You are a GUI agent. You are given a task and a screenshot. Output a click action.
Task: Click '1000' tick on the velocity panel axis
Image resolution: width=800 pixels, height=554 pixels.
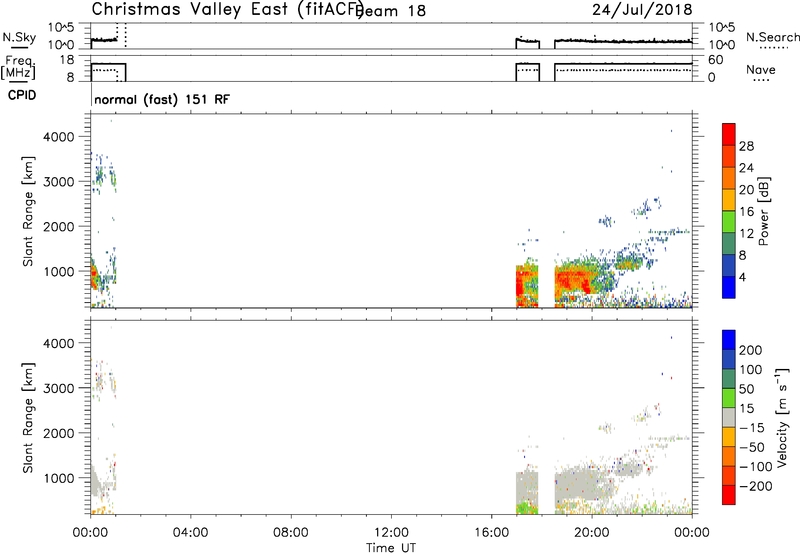[59, 478]
